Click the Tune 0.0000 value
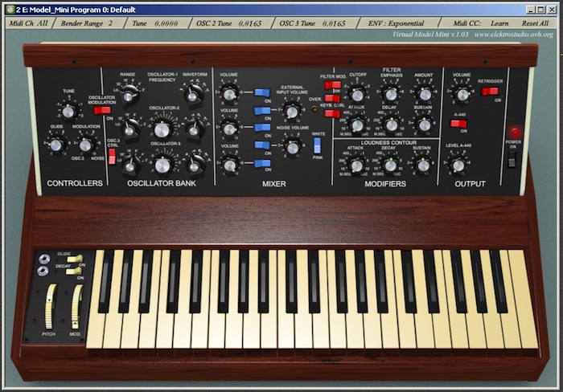Image resolution: width=563 pixels, height=392 pixels. pos(166,23)
